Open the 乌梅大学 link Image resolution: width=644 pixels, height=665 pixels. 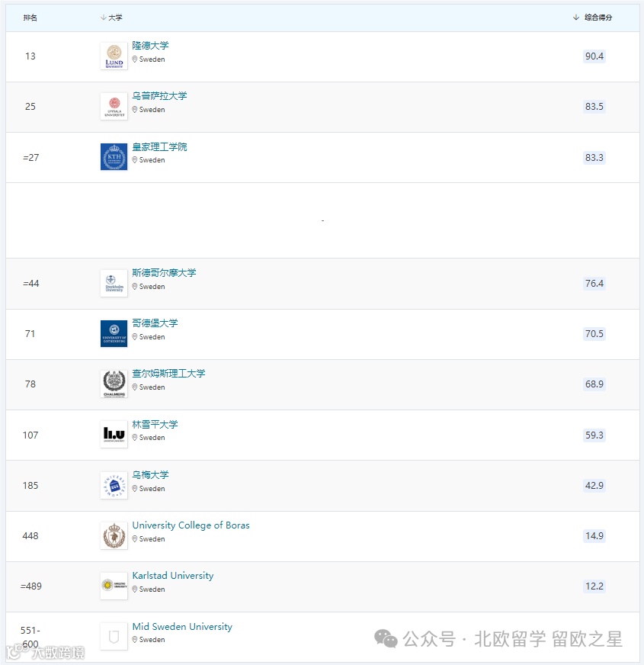tap(150, 474)
